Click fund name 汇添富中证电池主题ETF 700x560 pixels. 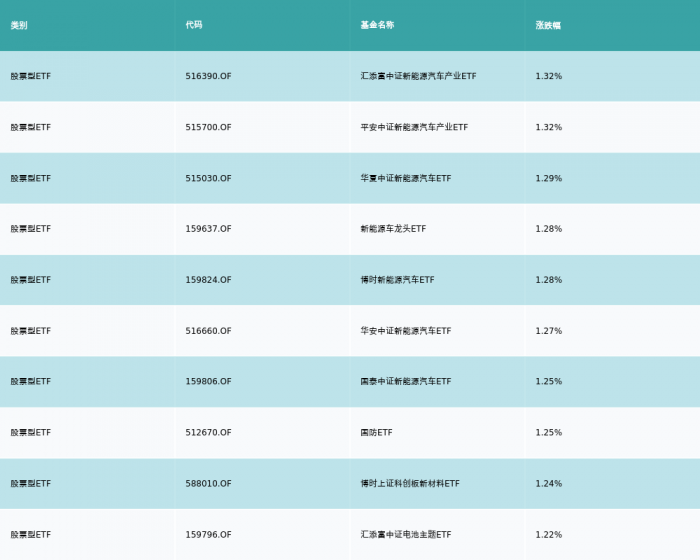406,535
